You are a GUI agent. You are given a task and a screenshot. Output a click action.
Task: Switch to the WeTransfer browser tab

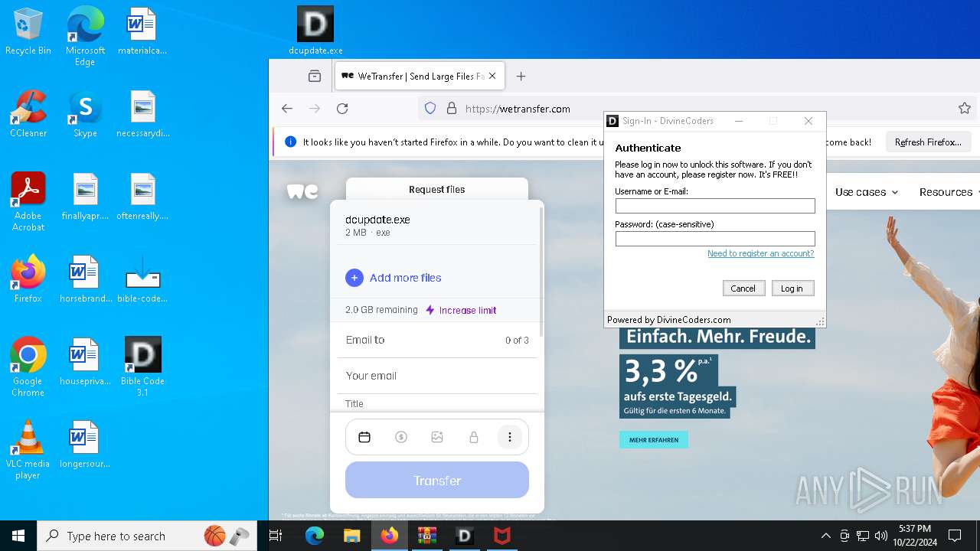point(420,76)
